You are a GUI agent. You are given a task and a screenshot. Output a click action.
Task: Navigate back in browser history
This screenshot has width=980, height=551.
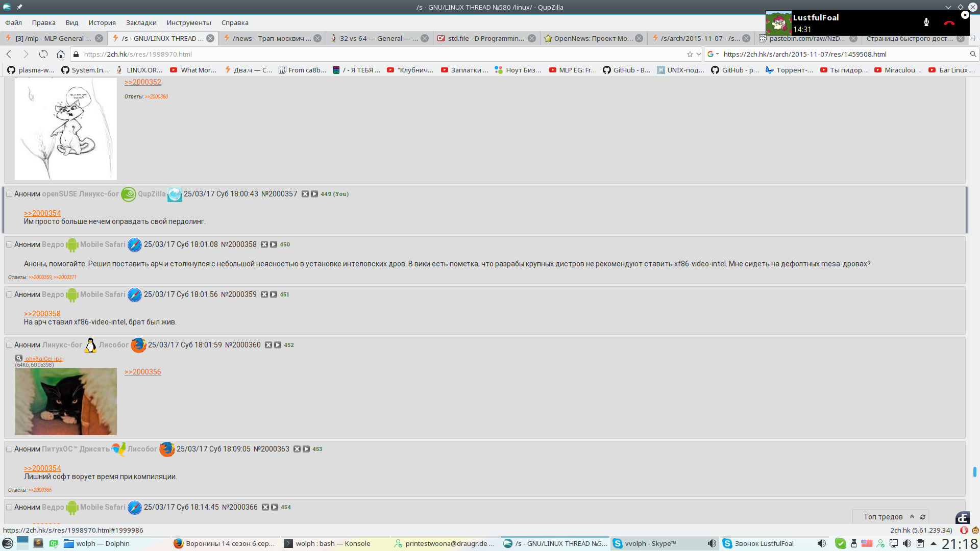(x=9, y=54)
